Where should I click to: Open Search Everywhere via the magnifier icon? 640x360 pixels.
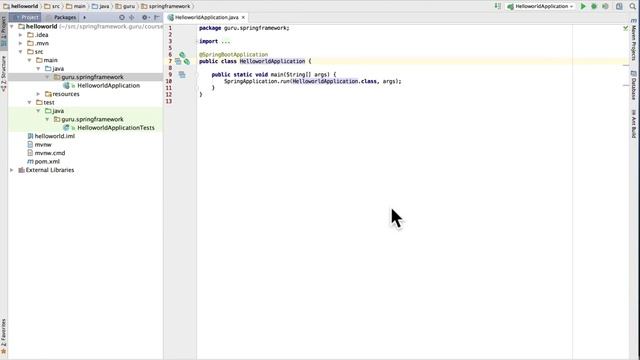click(x=633, y=6)
